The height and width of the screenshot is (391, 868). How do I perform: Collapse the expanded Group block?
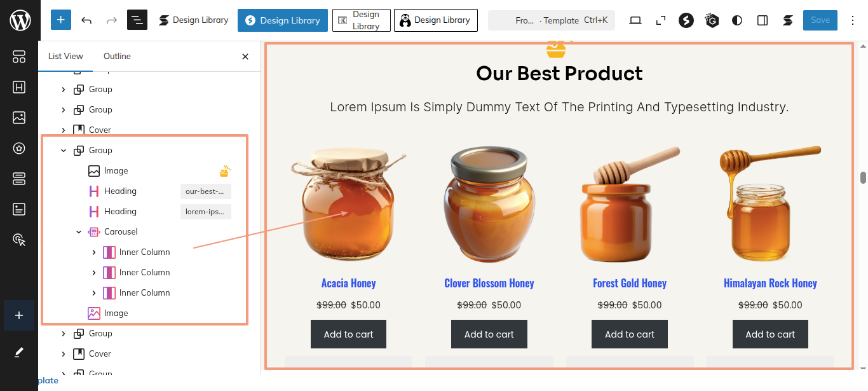[x=64, y=151]
